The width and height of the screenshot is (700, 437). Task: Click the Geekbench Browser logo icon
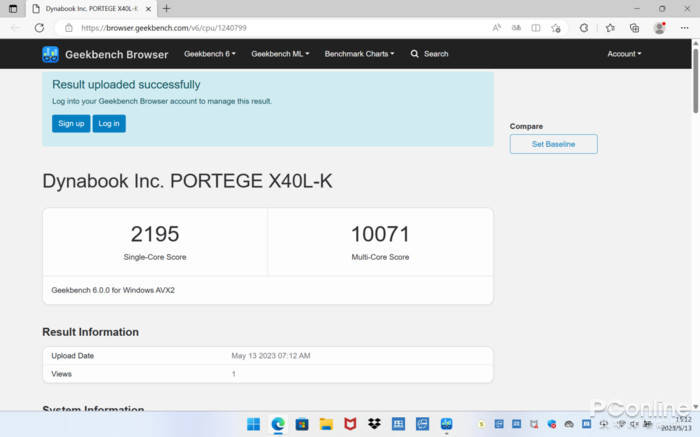point(50,54)
